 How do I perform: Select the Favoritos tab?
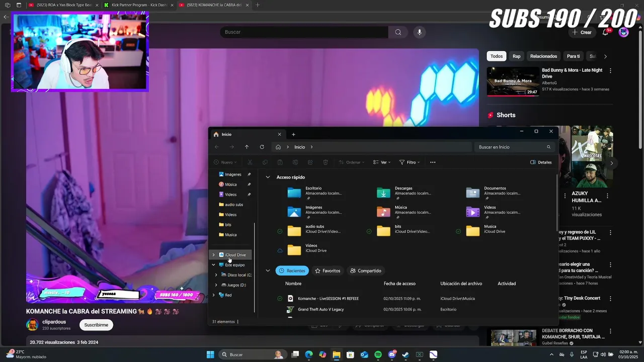328,270
